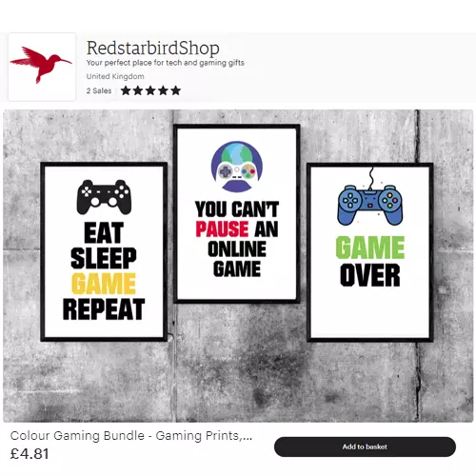Click the You Can't Pause An Online Game print
The width and height of the screenshot is (476, 476).
tap(237, 213)
